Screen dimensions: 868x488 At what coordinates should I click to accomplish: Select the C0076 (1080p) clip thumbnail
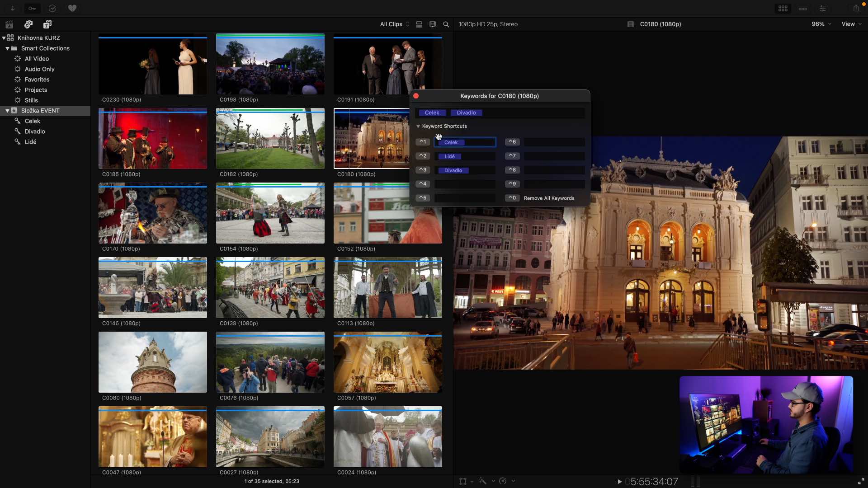pyautogui.click(x=270, y=362)
